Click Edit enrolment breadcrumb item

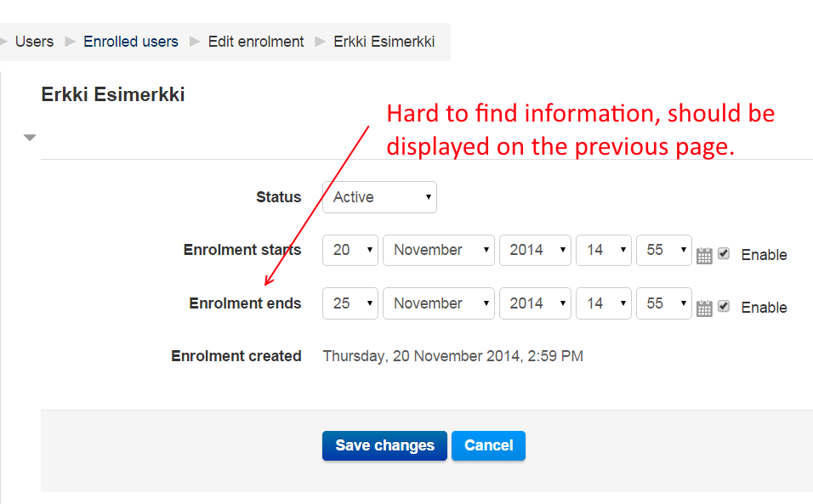click(256, 42)
